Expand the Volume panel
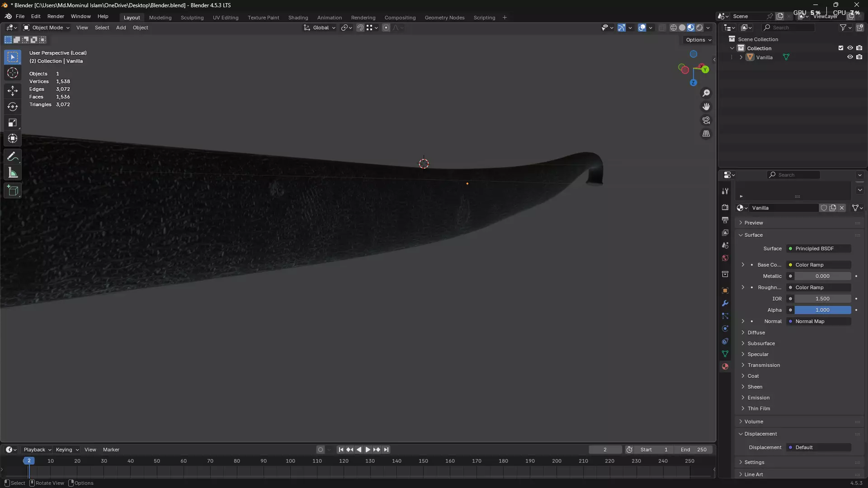Image resolution: width=868 pixels, height=488 pixels. click(753, 422)
